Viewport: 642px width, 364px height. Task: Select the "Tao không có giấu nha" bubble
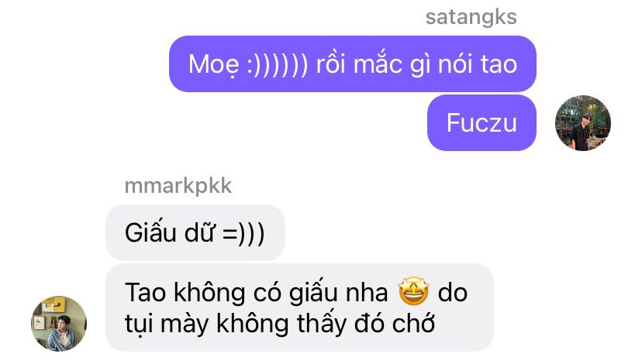pos(299,307)
